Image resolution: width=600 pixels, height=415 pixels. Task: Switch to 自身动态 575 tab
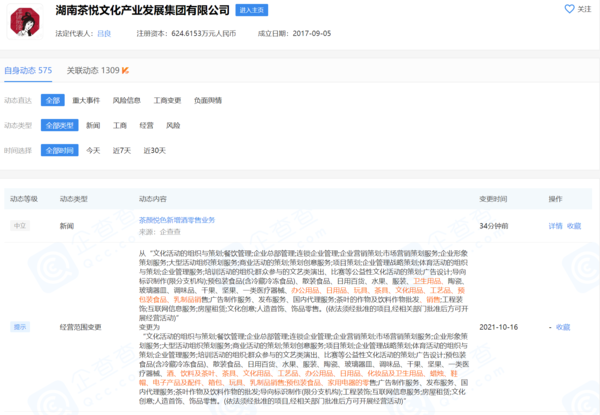point(28,70)
